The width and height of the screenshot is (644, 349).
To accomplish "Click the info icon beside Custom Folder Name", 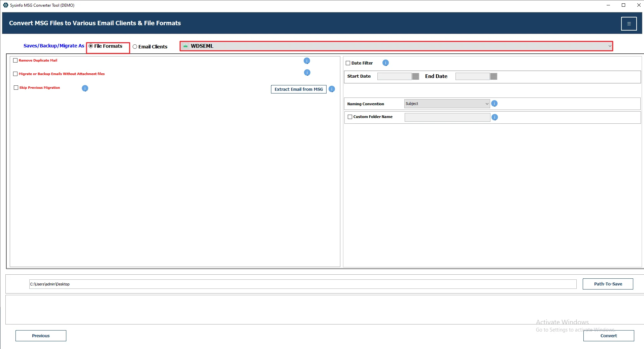I will pos(495,117).
